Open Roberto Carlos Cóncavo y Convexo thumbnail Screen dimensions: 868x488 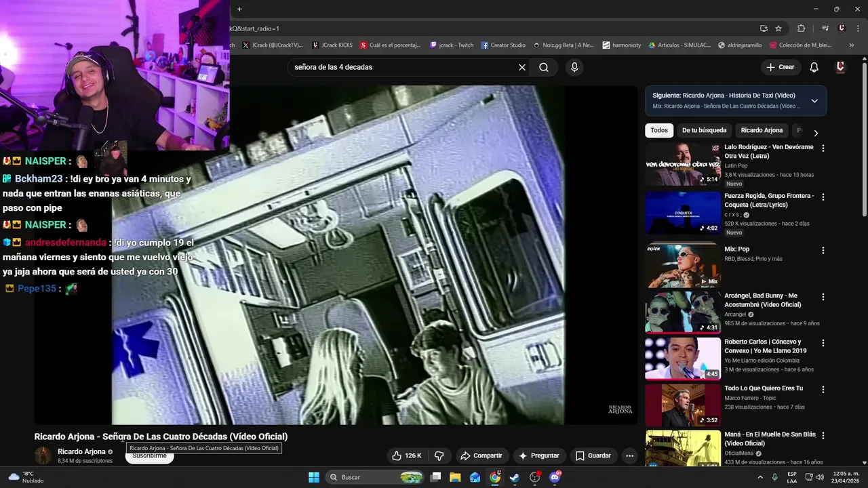pyautogui.click(x=683, y=359)
